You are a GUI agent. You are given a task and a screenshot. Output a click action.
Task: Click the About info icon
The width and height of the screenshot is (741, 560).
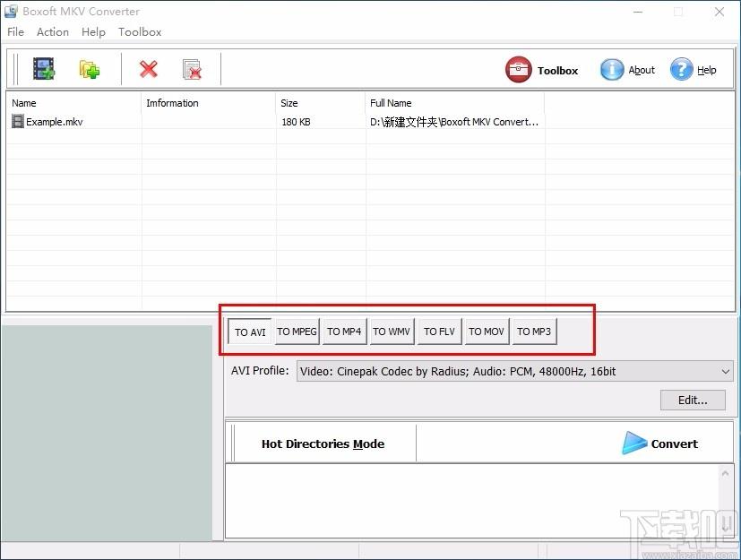tap(627, 70)
